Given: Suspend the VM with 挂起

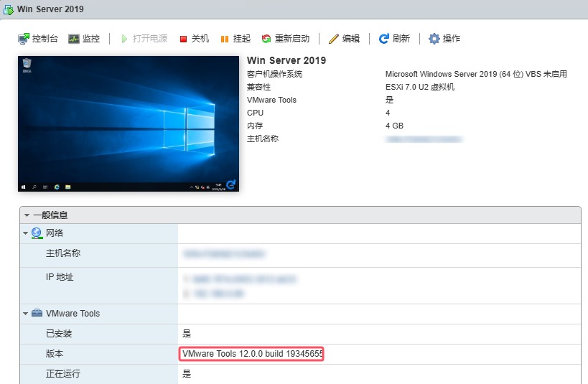Looking at the screenshot, I should [x=225, y=39].
